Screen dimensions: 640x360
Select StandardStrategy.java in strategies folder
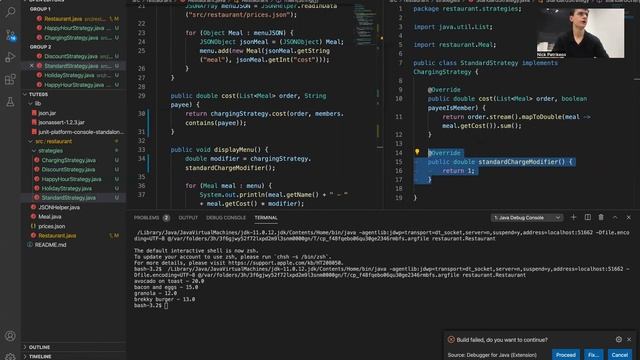coord(73,198)
